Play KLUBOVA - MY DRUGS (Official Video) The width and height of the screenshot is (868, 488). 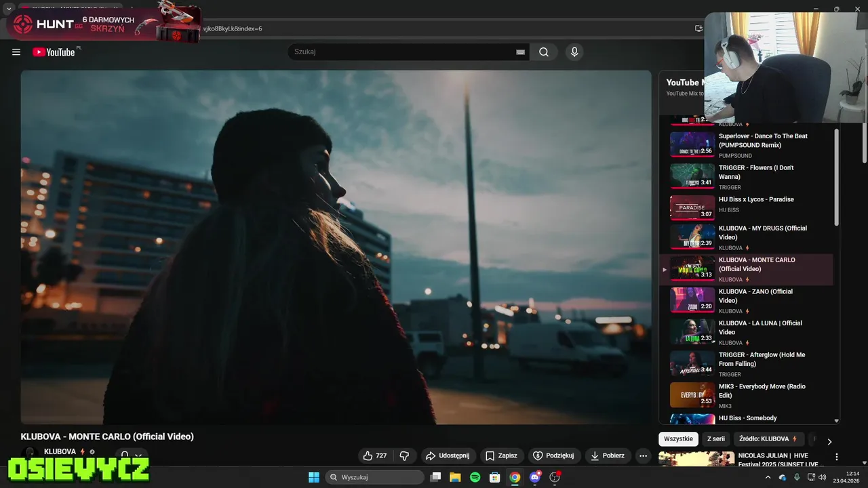click(x=746, y=238)
